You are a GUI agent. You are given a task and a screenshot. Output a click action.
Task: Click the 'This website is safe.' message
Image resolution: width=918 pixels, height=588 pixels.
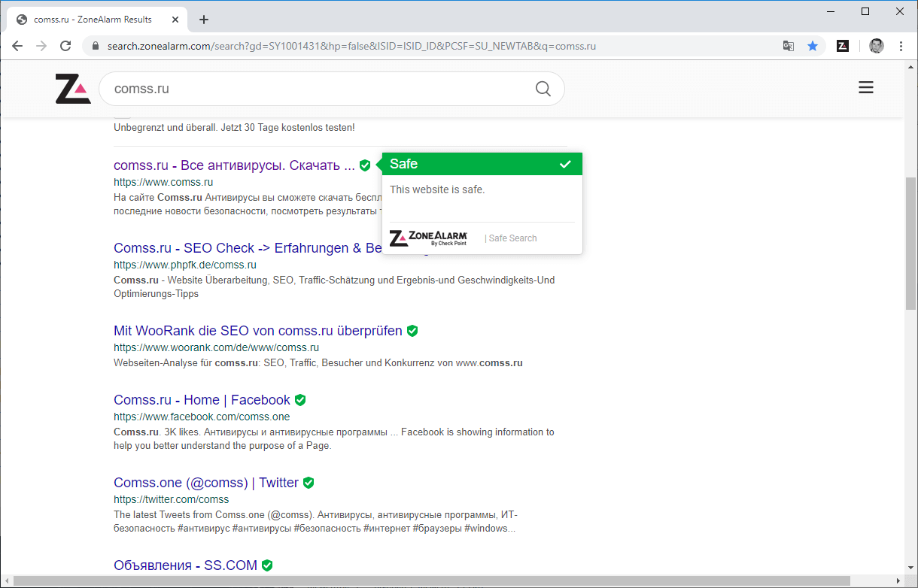coord(437,189)
